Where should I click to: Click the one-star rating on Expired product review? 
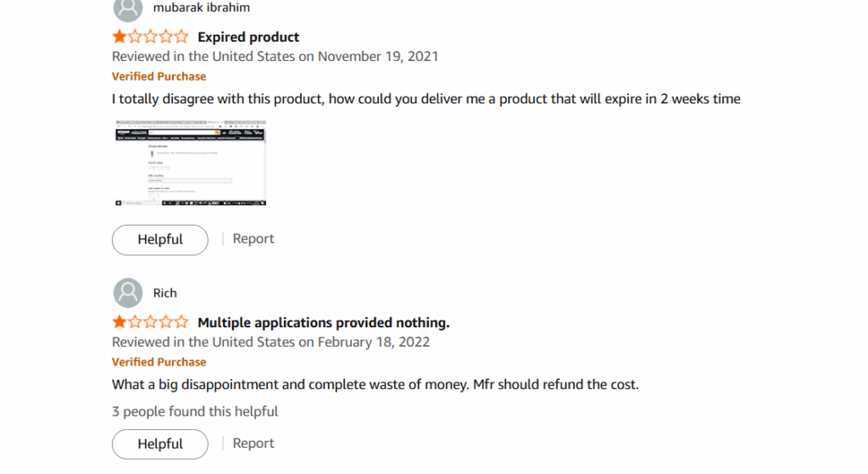[150, 37]
